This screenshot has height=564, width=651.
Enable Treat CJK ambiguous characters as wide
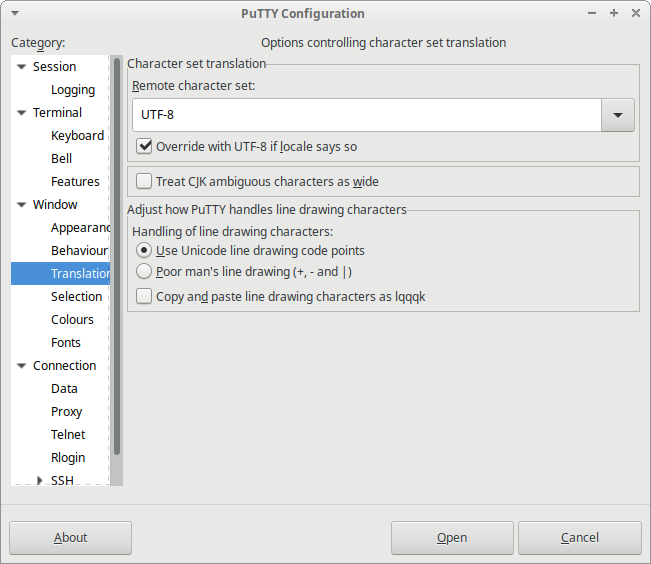coord(145,182)
